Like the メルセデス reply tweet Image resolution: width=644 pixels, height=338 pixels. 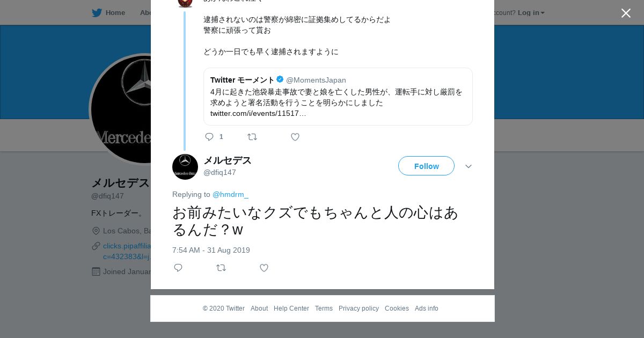[x=264, y=268]
